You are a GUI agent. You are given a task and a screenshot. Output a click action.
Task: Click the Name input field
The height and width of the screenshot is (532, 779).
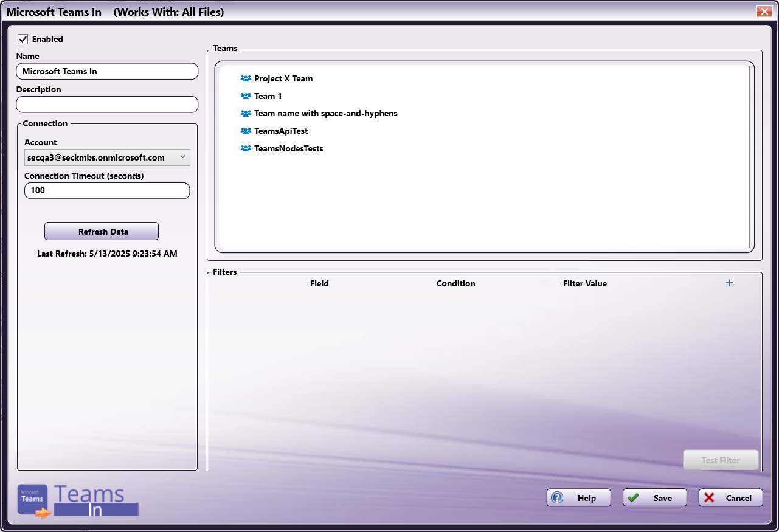click(x=107, y=71)
